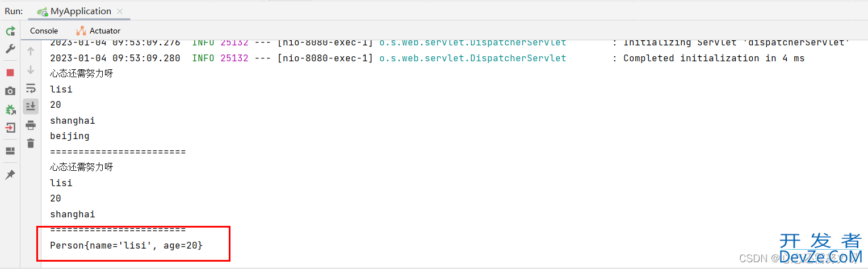Stop the running application

[x=10, y=73]
